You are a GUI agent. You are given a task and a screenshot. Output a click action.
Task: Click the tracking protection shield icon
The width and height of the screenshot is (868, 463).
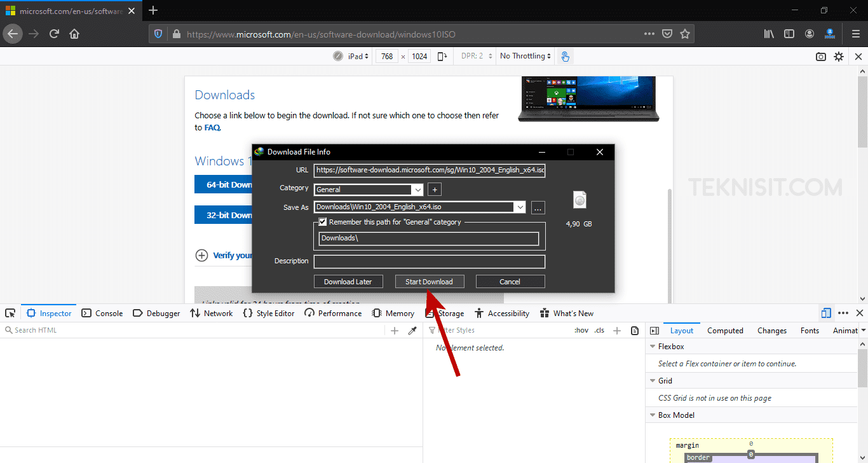click(x=158, y=34)
